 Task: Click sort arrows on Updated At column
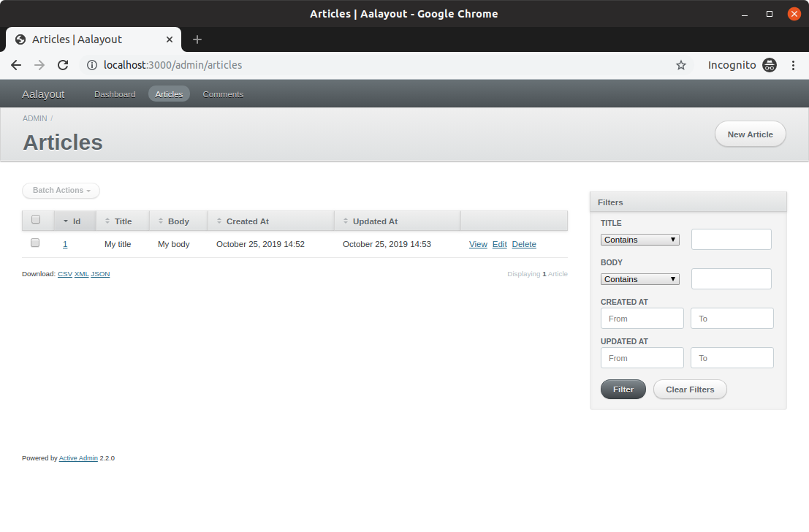(346, 221)
